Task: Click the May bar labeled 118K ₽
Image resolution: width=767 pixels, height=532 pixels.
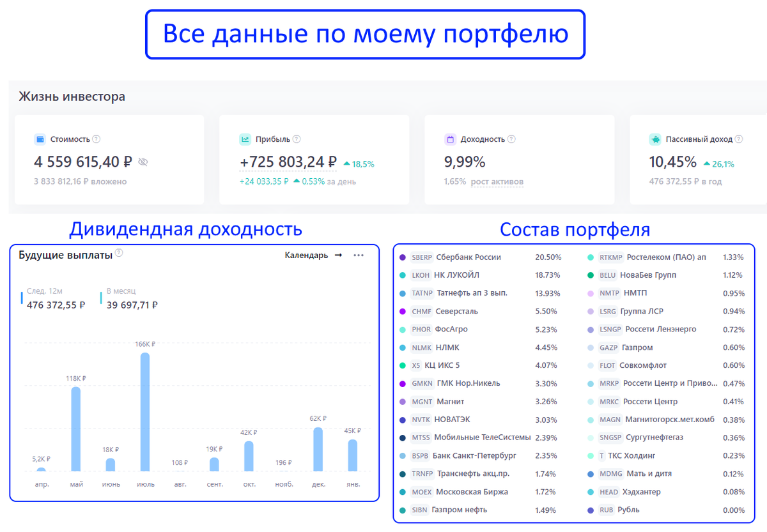Action: [76, 429]
